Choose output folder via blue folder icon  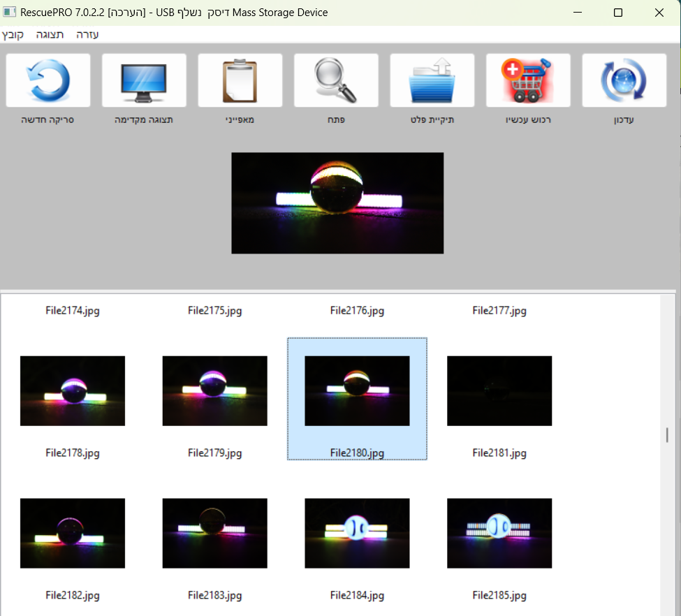(432, 80)
